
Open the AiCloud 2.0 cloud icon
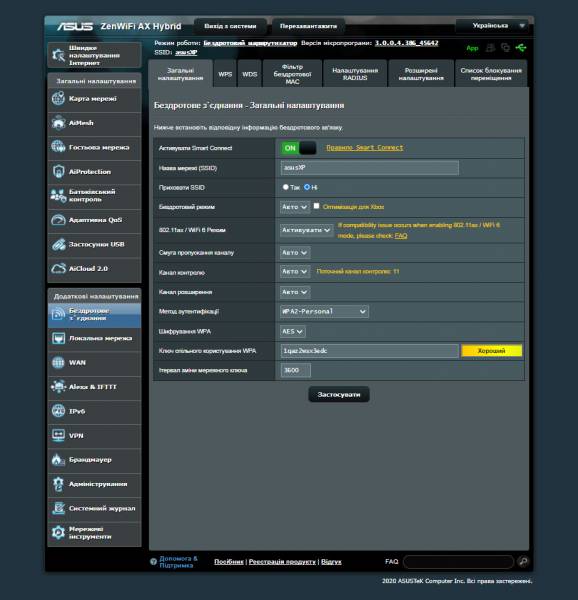(58, 269)
